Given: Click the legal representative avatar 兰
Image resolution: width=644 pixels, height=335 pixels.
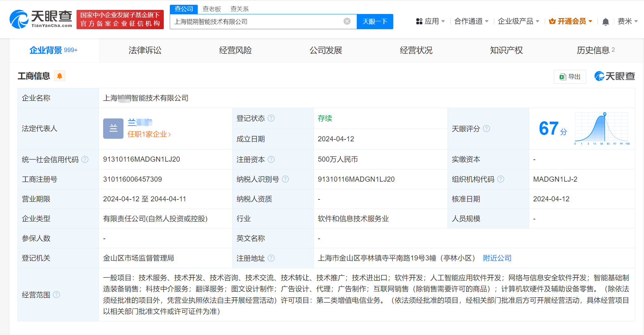Looking at the screenshot, I should [113, 128].
